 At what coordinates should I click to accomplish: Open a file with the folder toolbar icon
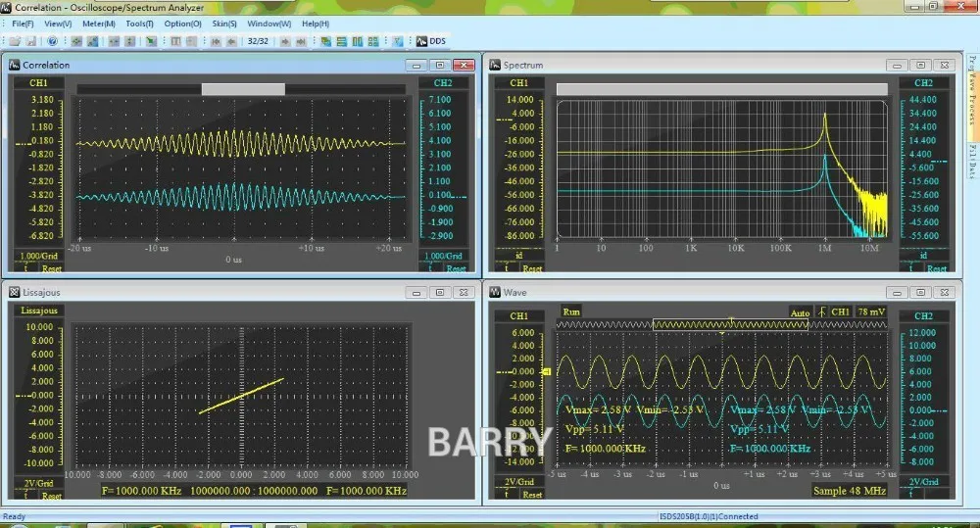pos(15,41)
